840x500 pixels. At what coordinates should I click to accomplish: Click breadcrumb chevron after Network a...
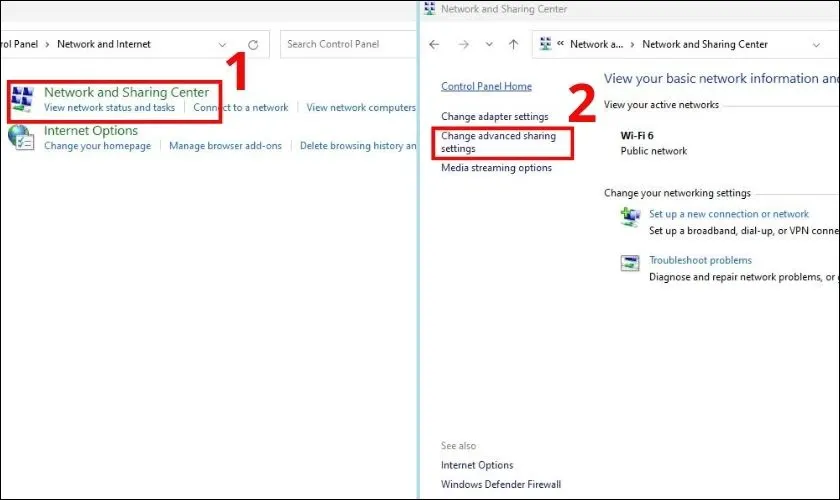[x=632, y=44]
